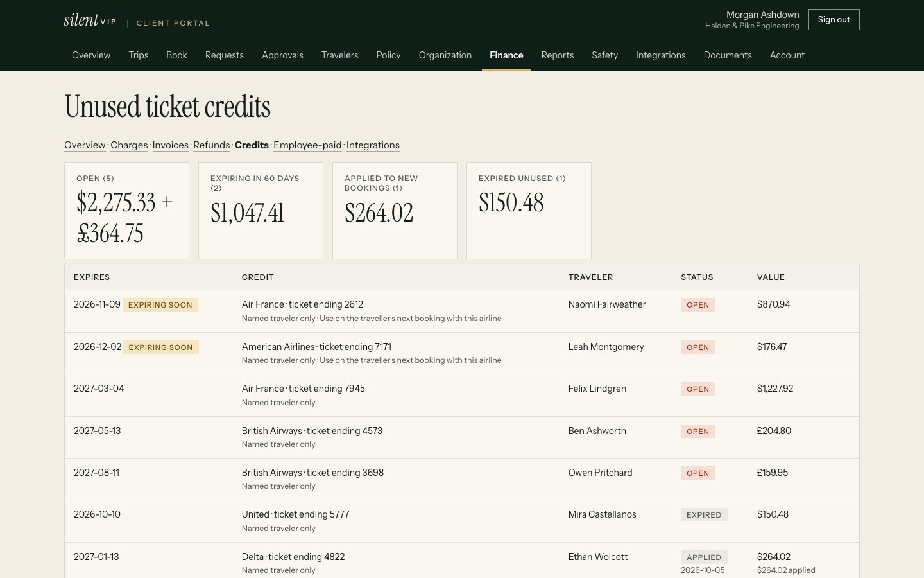Screen dimensions: 924x578
Task: Click Morgan Ashdown account name
Action: click(762, 15)
